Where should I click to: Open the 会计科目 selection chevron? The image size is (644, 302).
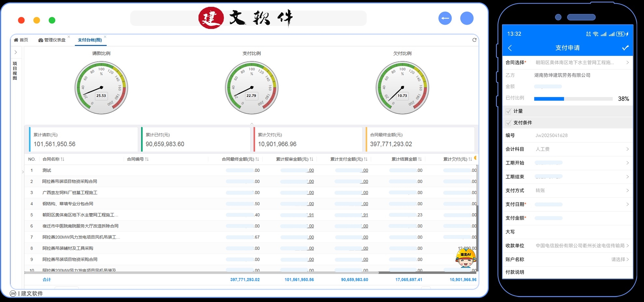(x=628, y=149)
